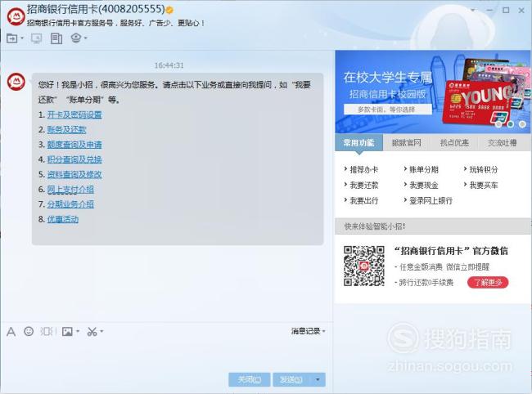Open link 额度查询及申请
Viewport: 532px width, 394px height.
74,145
